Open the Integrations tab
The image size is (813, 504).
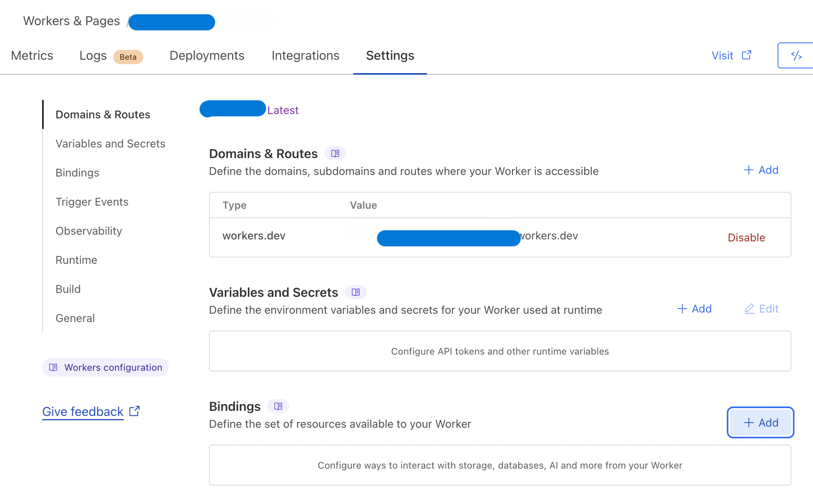pos(305,55)
